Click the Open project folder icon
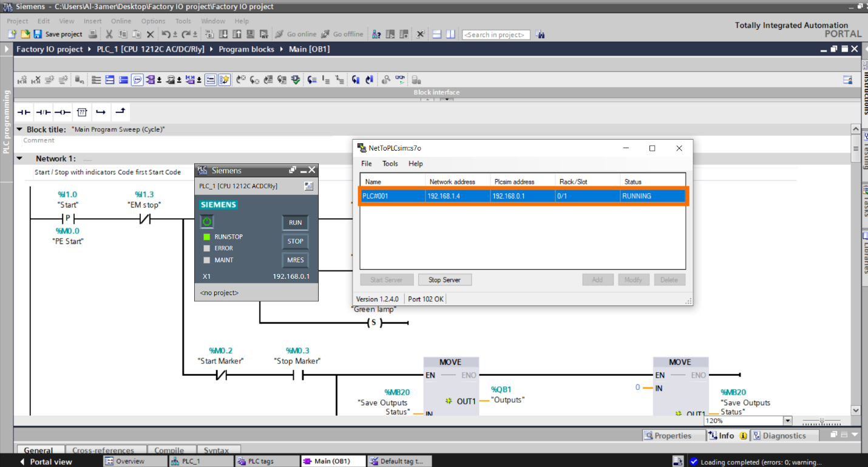This screenshot has width=868, height=467. (x=25, y=35)
